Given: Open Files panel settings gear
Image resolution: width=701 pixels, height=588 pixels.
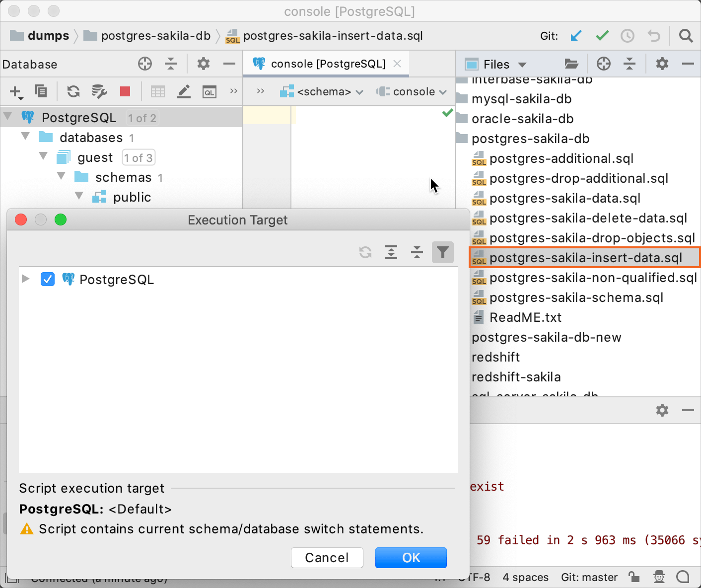Looking at the screenshot, I should pos(662,64).
